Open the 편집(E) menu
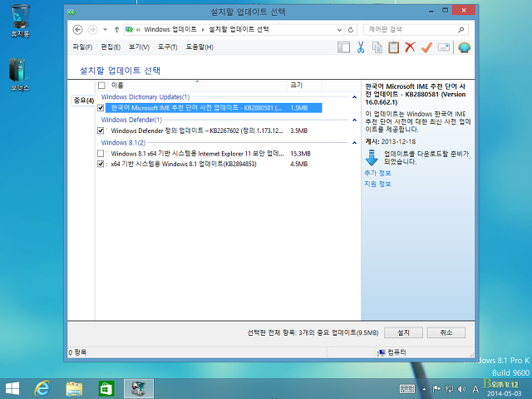The image size is (532, 399). (x=111, y=47)
